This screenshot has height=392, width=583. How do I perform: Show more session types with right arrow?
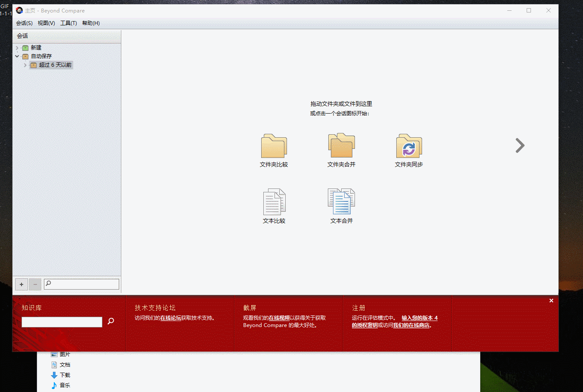pos(520,145)
